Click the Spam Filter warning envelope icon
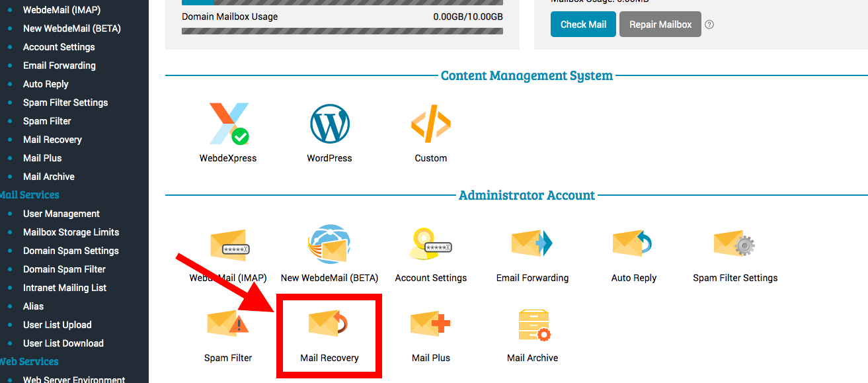868x383 pixels. coord(228,325)
